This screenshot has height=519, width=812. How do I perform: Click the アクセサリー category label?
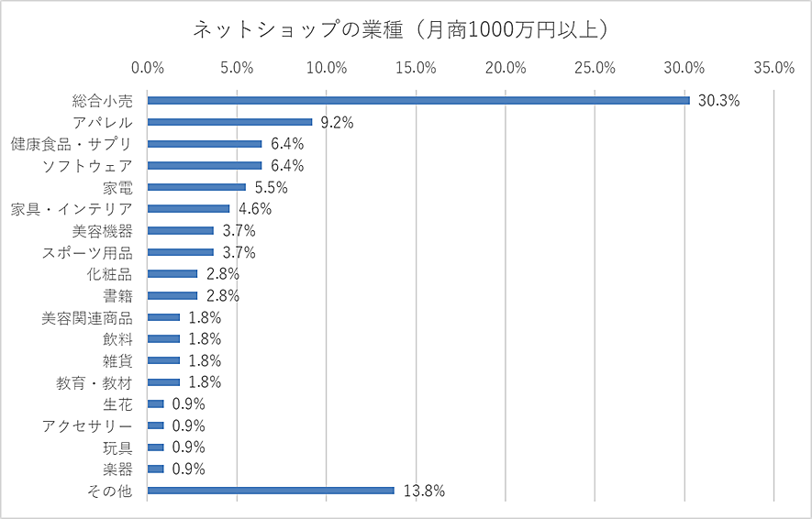[x=87, y=426]
